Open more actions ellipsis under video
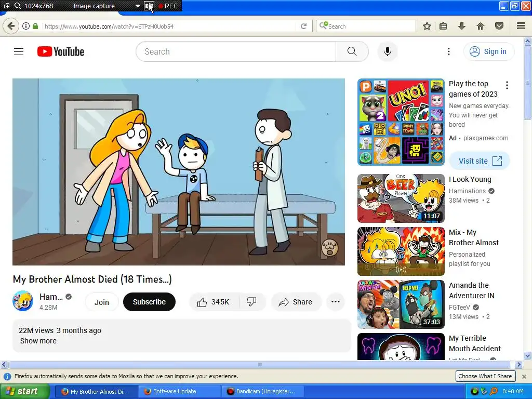532x399 pixels. point(335,302)
